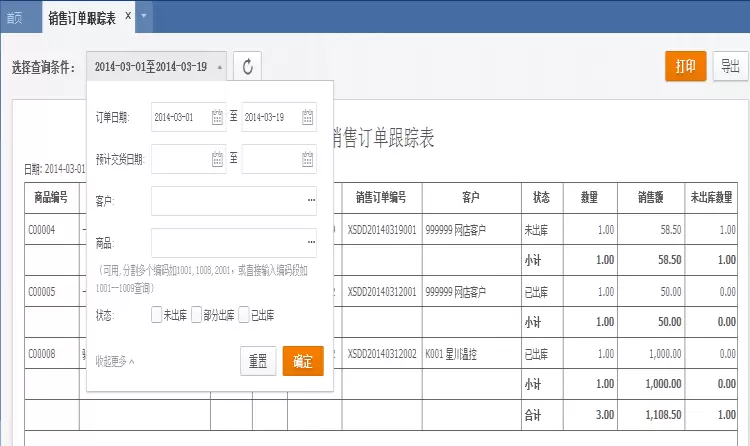Viewport: 750px width, 446px height.
Task: Click the 未出库数量 column header
Action: point(711,197)
